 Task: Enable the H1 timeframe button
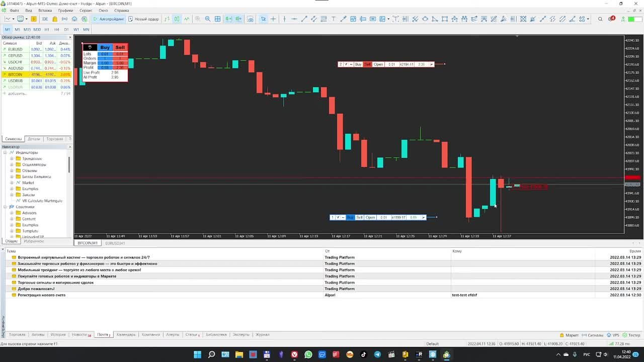click(47, 30)
